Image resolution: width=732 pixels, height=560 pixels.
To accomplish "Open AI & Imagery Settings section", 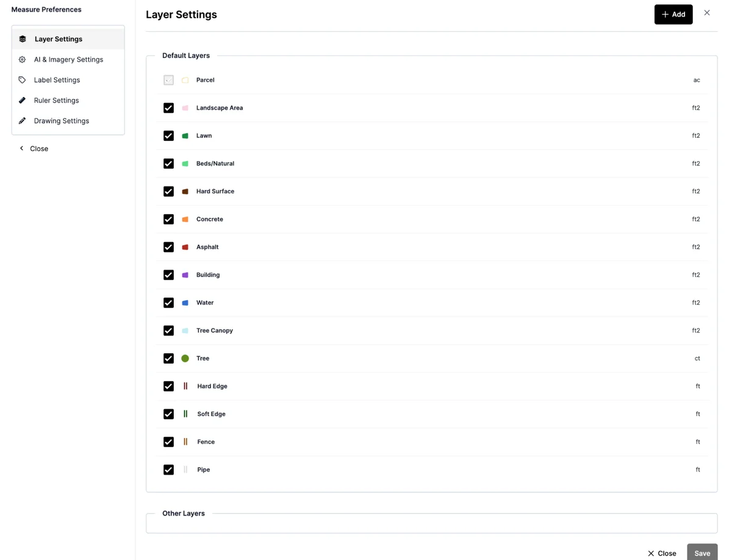I will [x=68, y=60].
